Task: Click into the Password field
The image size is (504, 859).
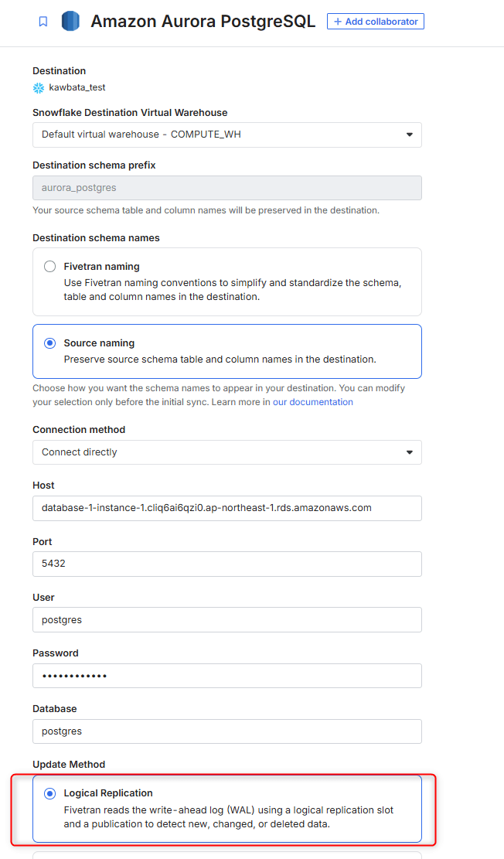Action: click(x=227, y=676)
